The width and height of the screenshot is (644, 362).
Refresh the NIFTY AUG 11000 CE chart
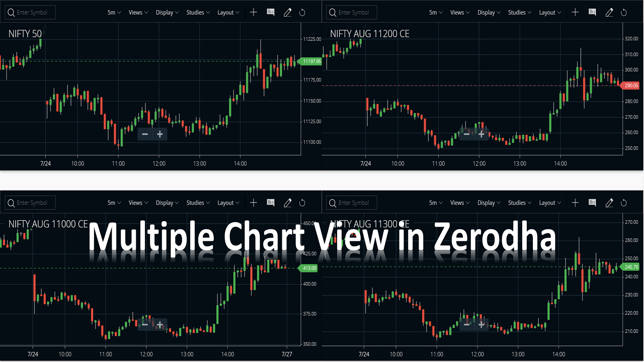coord(302,203)
